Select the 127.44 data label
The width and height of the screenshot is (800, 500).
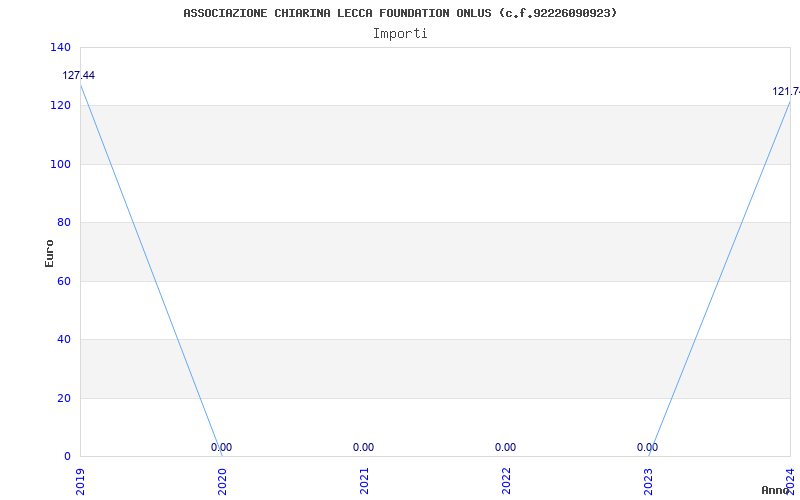coord(79,76)
